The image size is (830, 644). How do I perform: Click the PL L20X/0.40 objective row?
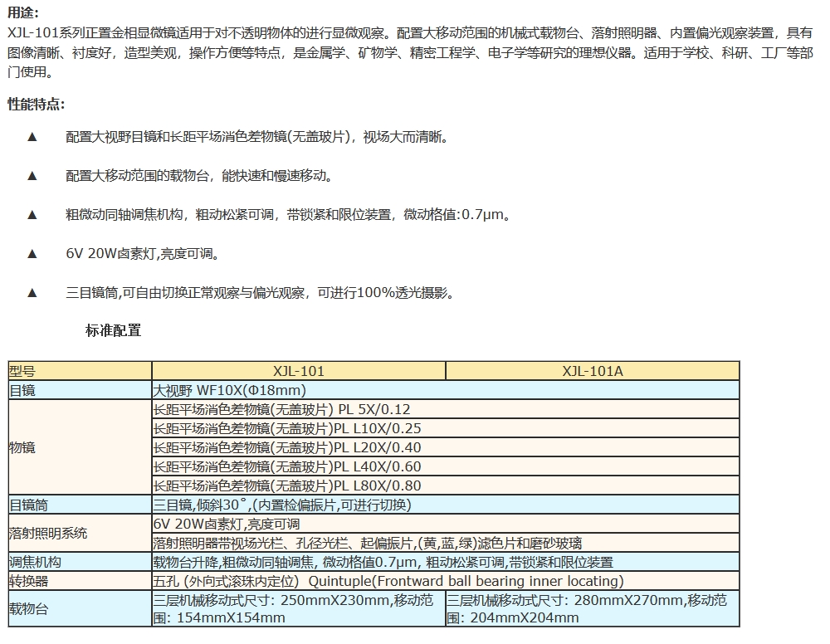446,447
